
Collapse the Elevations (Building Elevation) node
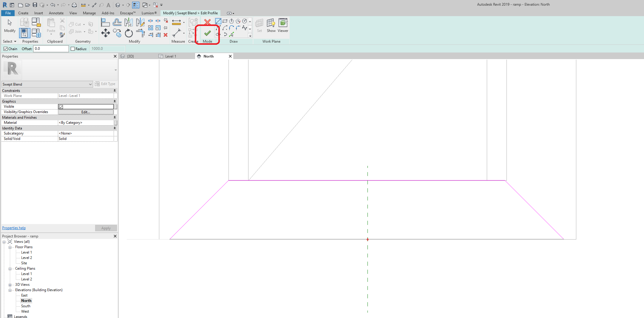(x=10, y=290)
